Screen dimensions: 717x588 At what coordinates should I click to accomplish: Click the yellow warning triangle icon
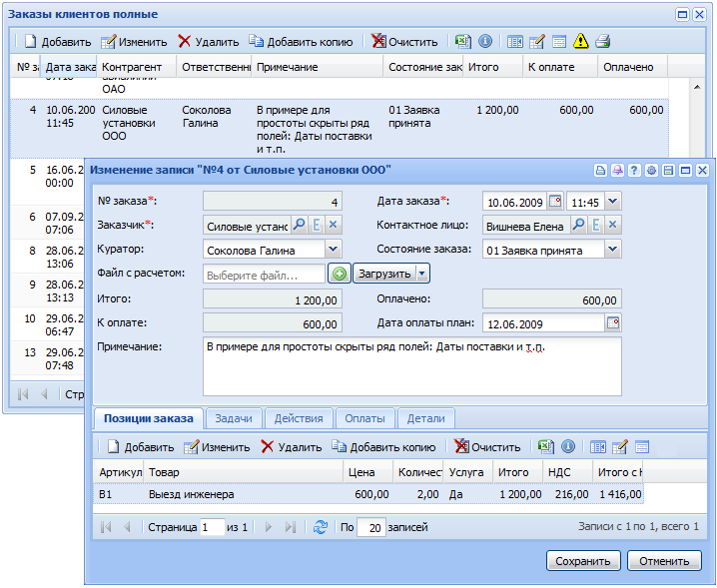click(581, 41)
